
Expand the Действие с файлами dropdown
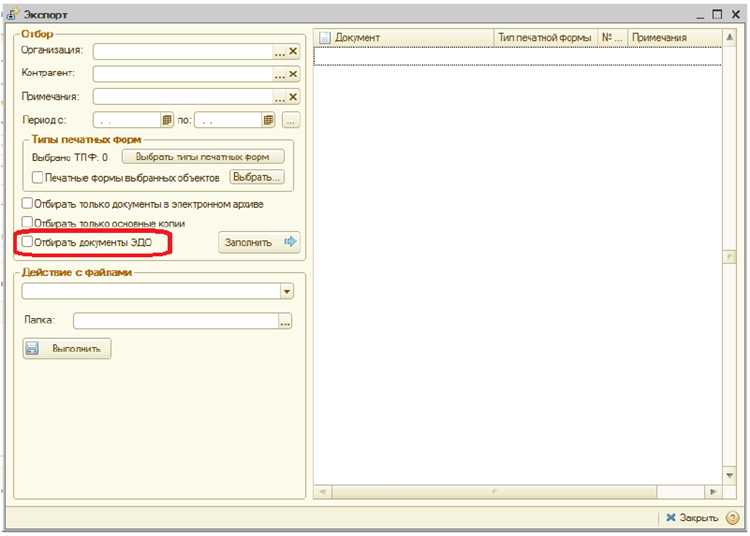(x=287, y=291)
